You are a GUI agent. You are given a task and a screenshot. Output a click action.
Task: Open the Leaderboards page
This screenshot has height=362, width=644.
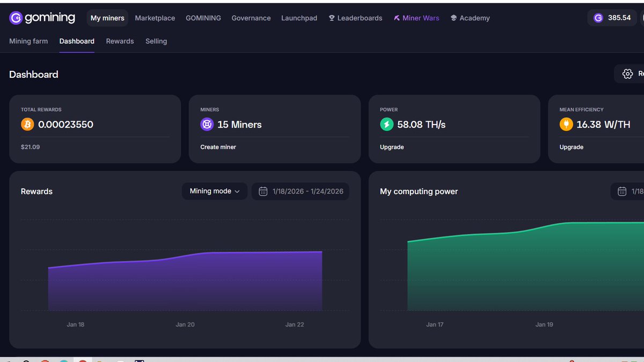tap(355, 18)
